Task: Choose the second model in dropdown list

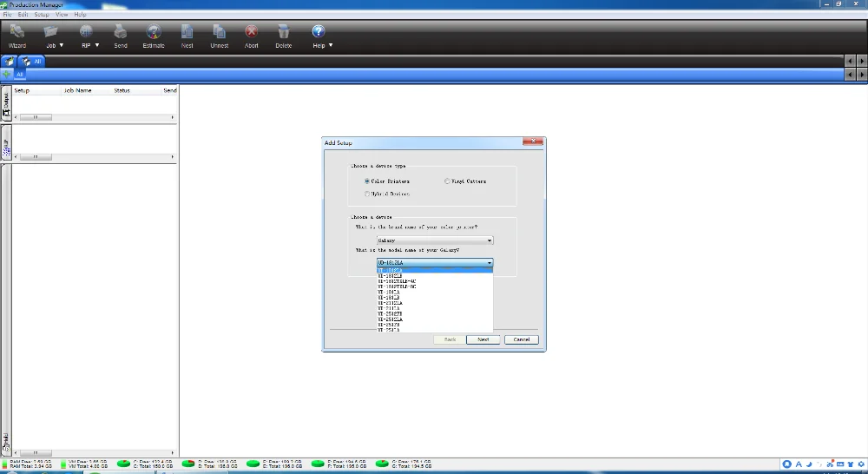Action: [435, 276]
